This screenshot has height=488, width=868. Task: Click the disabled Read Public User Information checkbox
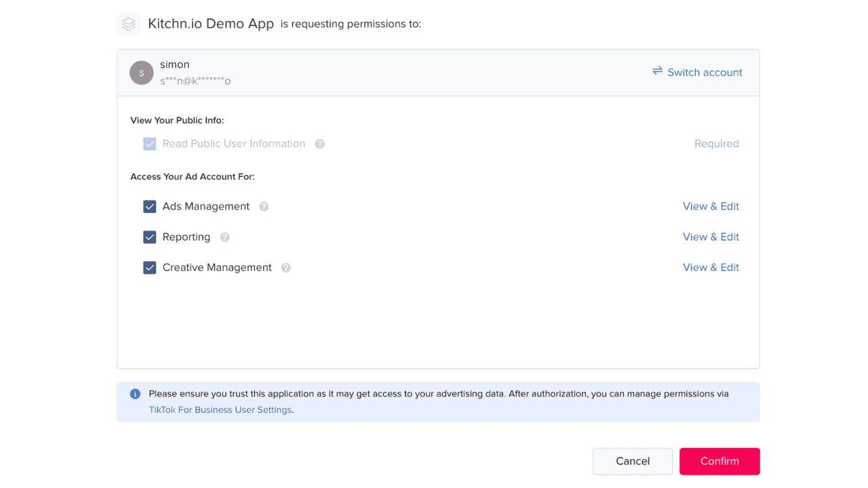tap(149, 144)
